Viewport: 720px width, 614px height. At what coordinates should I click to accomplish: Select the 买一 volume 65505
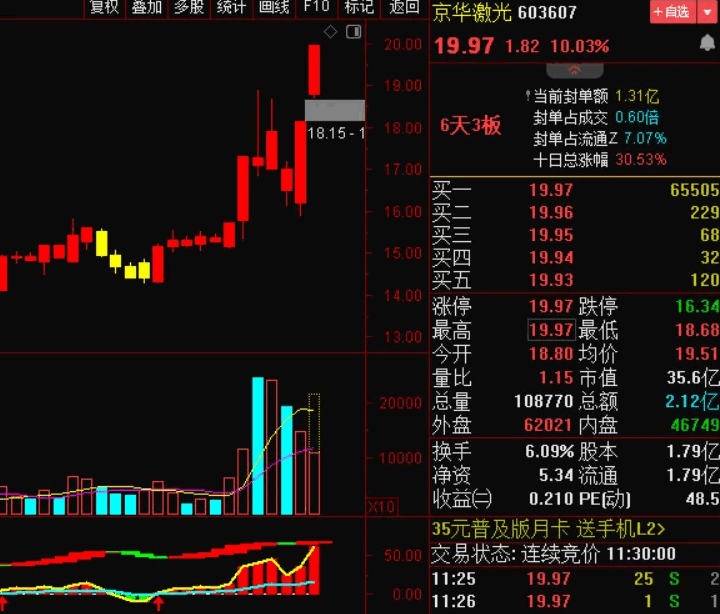694,190
